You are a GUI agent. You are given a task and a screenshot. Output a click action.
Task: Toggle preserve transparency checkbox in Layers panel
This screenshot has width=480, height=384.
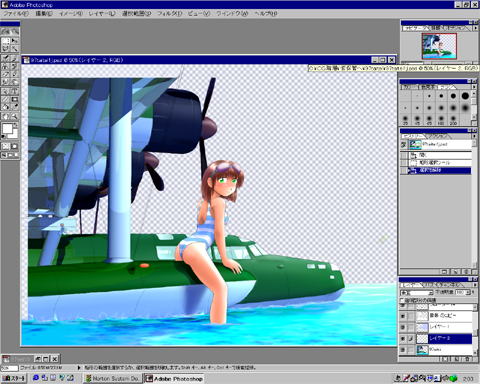402,300
